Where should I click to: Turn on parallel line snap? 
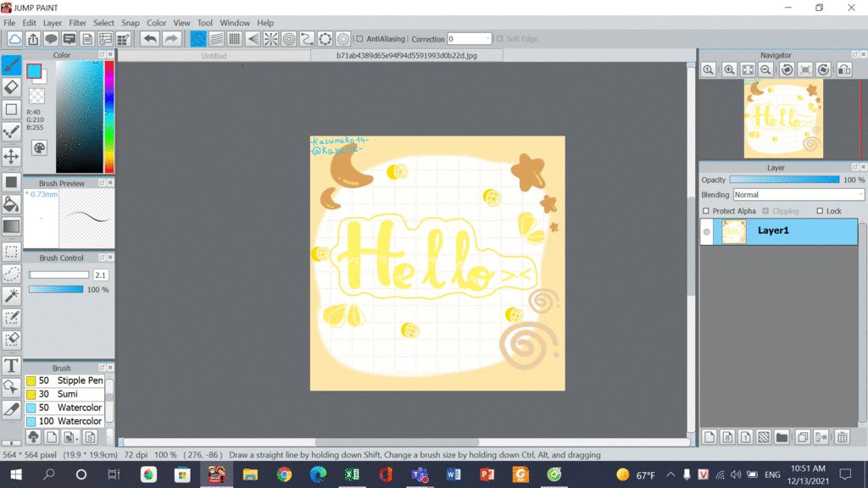[x=216, y=39]
